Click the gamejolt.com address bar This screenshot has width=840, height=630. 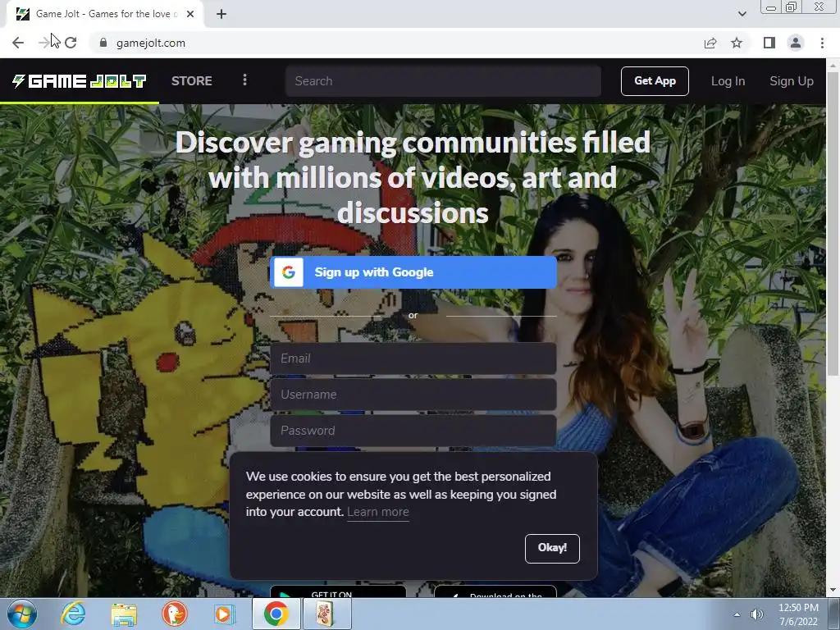(x=396, y=43)
